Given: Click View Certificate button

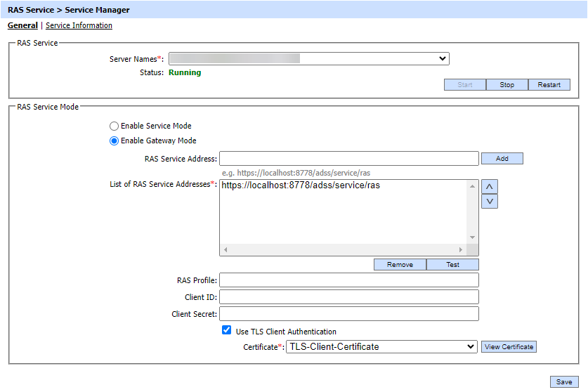Looking at the screenshot, I should click(509, 347).
